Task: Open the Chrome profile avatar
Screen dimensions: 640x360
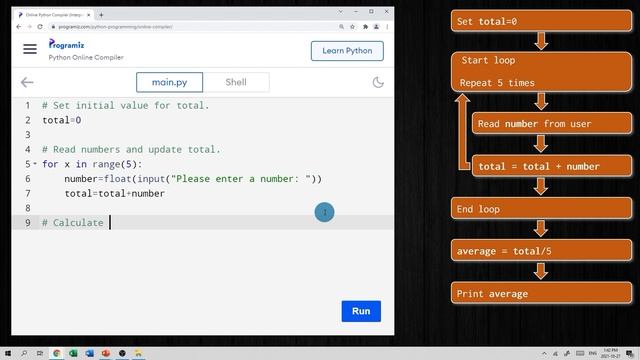Action: [376, 27]
